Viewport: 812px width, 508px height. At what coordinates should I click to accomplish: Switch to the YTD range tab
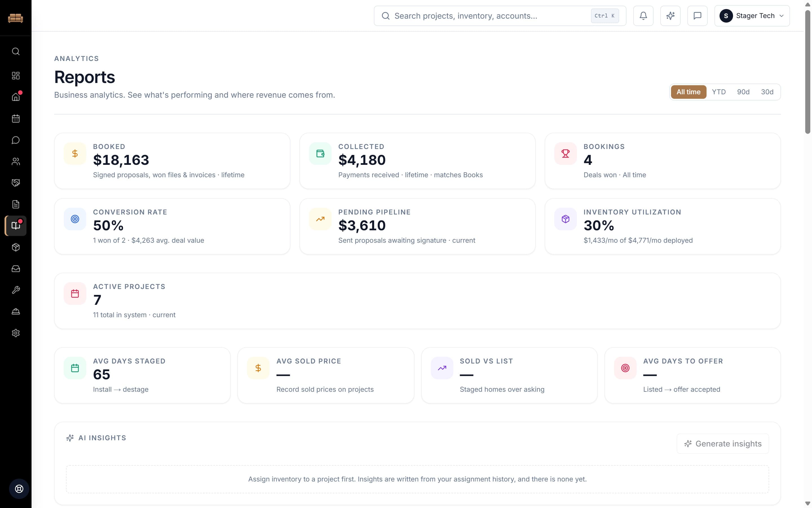719,92
